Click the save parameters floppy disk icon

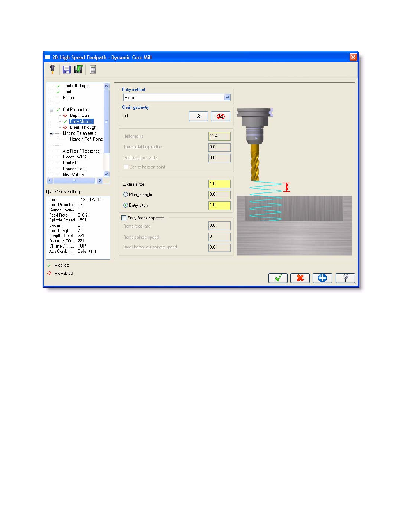tap(66, 70)
